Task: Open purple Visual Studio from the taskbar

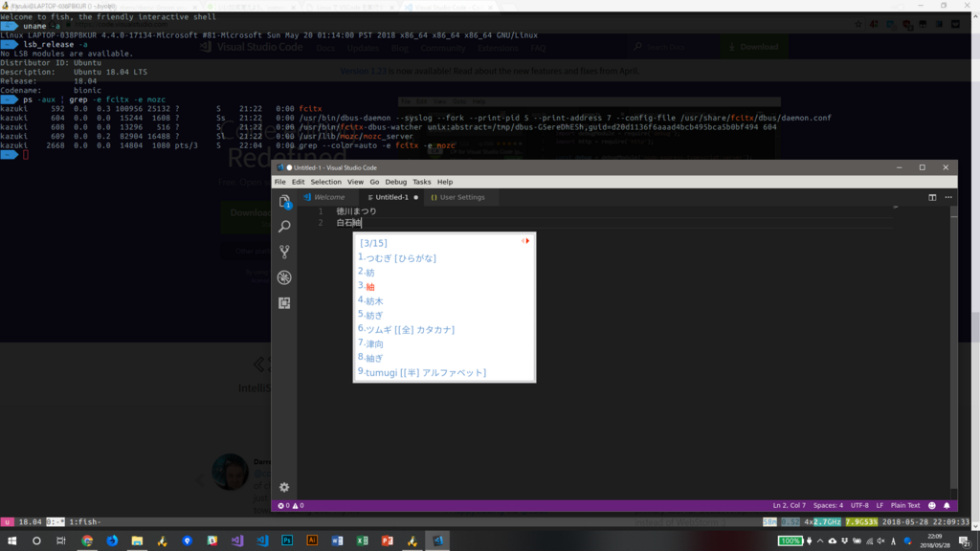Action: point(237,541)
